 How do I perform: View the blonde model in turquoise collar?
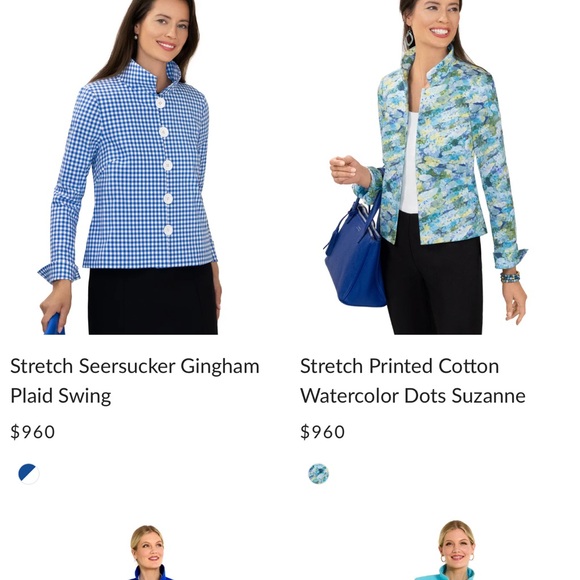pos(455,551)
